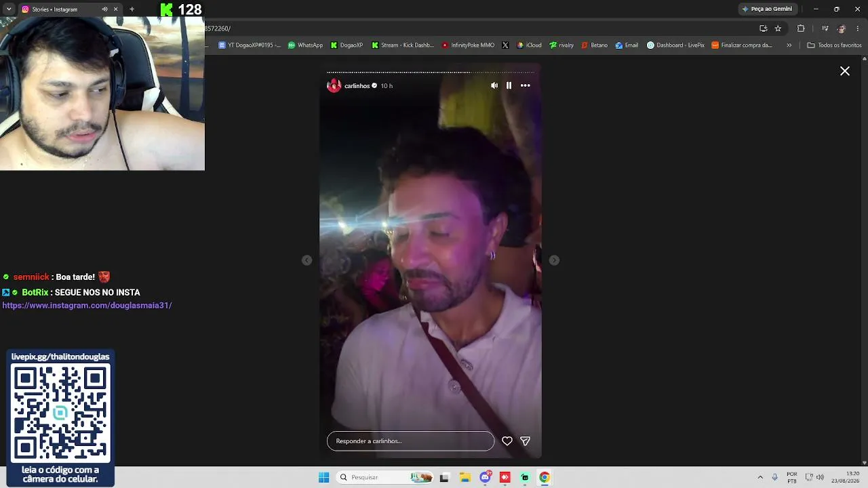Open the Email bookmark
Image resolution: width=868 pixels, height=488 pixels.
click(627, 45)
